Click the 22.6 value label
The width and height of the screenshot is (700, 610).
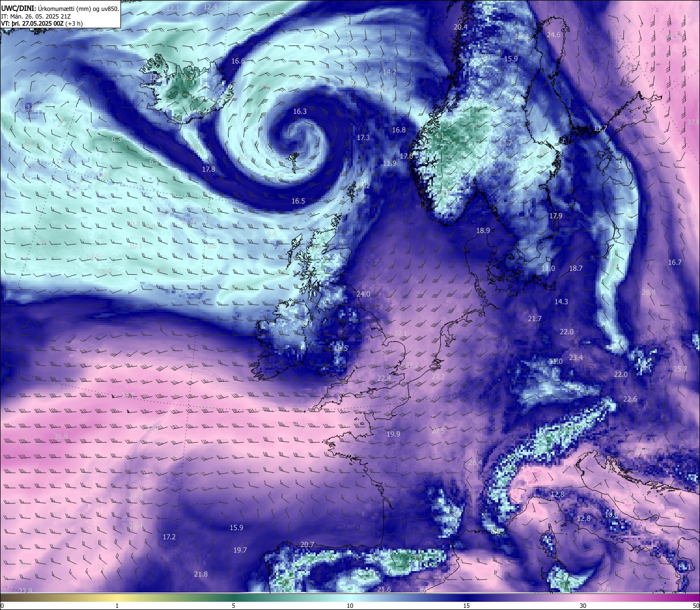[630, 399]
